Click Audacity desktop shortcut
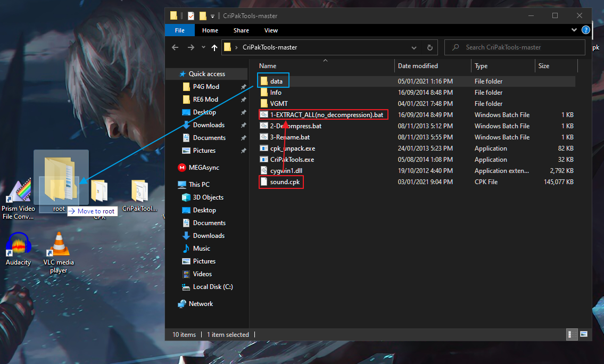 [x=18, y=250]
